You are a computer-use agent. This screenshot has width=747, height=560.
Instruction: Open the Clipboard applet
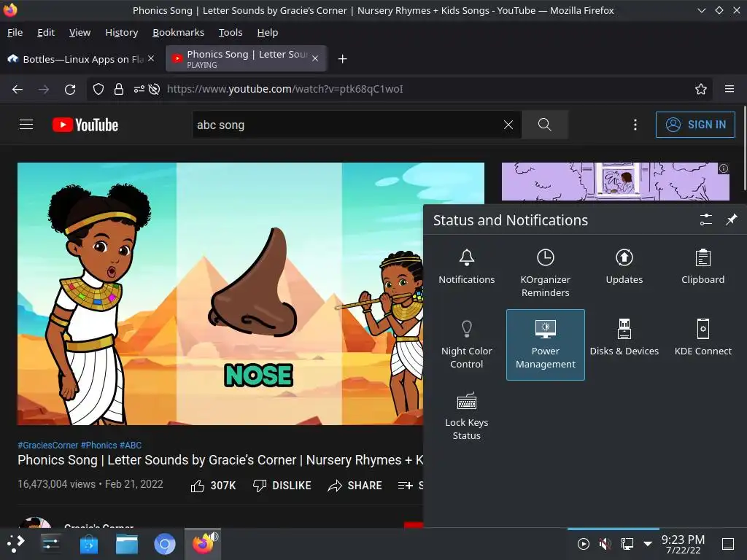(703, 267)
